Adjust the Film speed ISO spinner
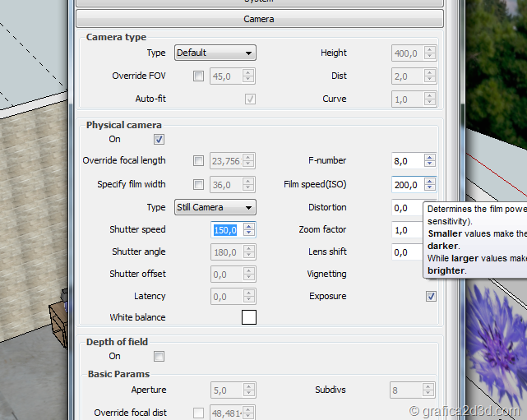Image resolution: width=527 pixels, height=420 pixels. (430, 185)
